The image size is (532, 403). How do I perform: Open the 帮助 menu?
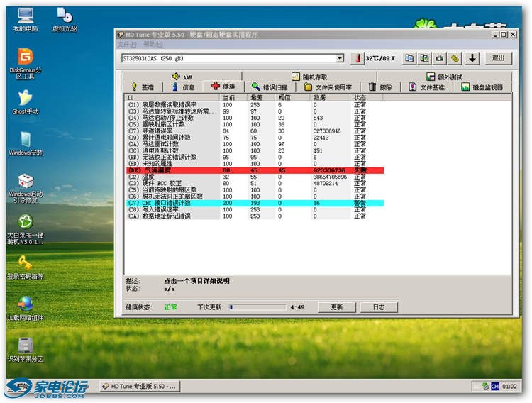click(153, 44)
